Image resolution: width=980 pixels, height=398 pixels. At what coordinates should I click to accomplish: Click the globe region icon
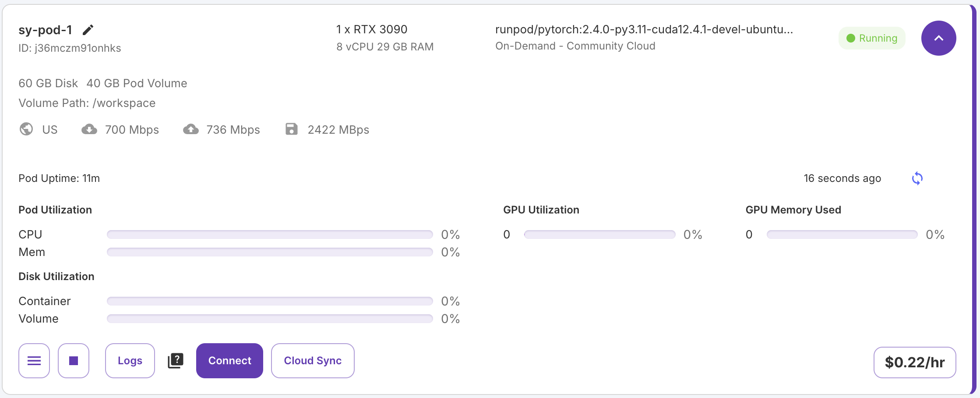(x=26, y=129)
